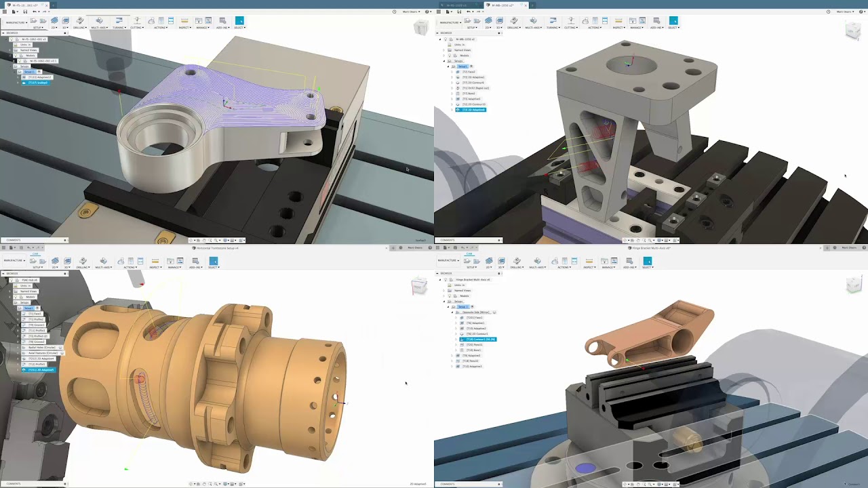Click the Drilling tool icon in the M-FS-1062-001 window
This screenshot has width=868, height=488.
tap(80, 21)
